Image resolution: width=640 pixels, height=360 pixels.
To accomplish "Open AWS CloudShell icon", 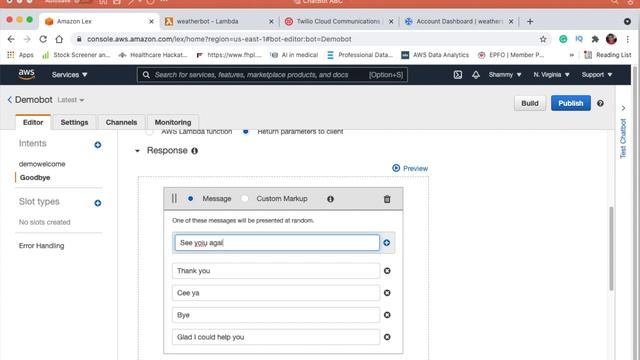I will (458, 75).
